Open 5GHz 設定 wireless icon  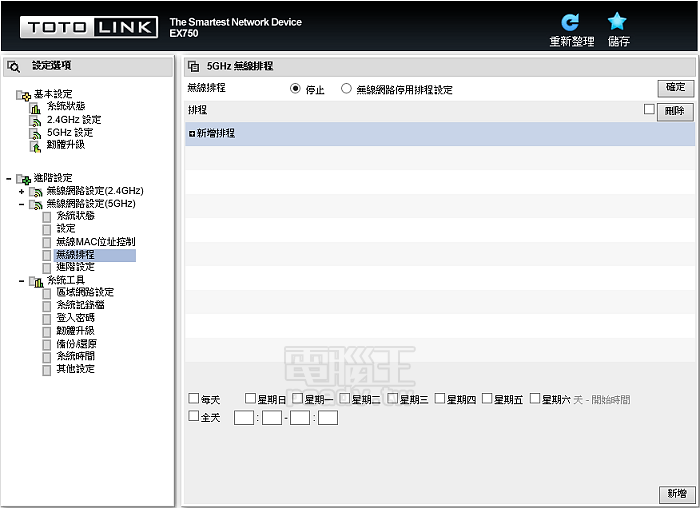point(35,132)
